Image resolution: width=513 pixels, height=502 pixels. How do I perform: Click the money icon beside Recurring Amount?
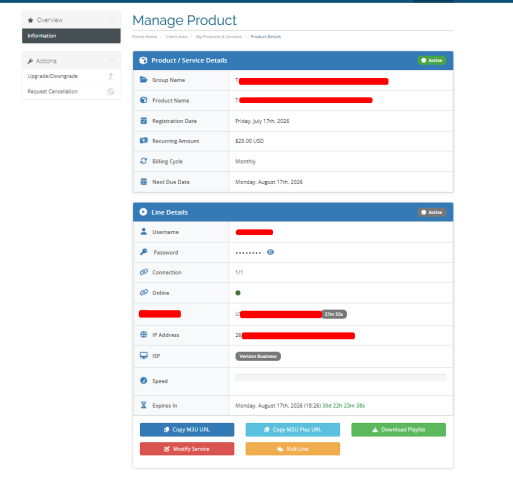[x=144, y=141]
